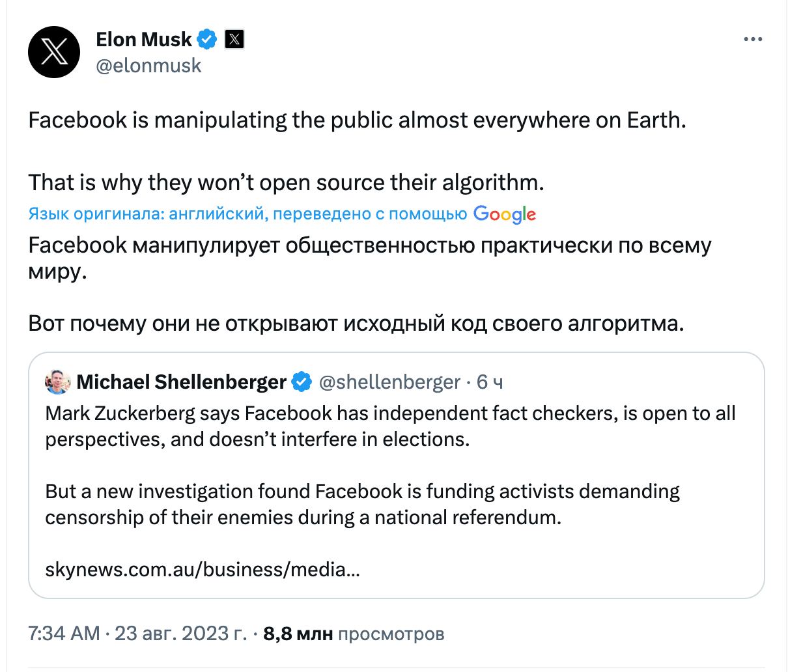788x672 pixels.
Task: Click the Google logo in translation notice
Action: coord(505,214)
